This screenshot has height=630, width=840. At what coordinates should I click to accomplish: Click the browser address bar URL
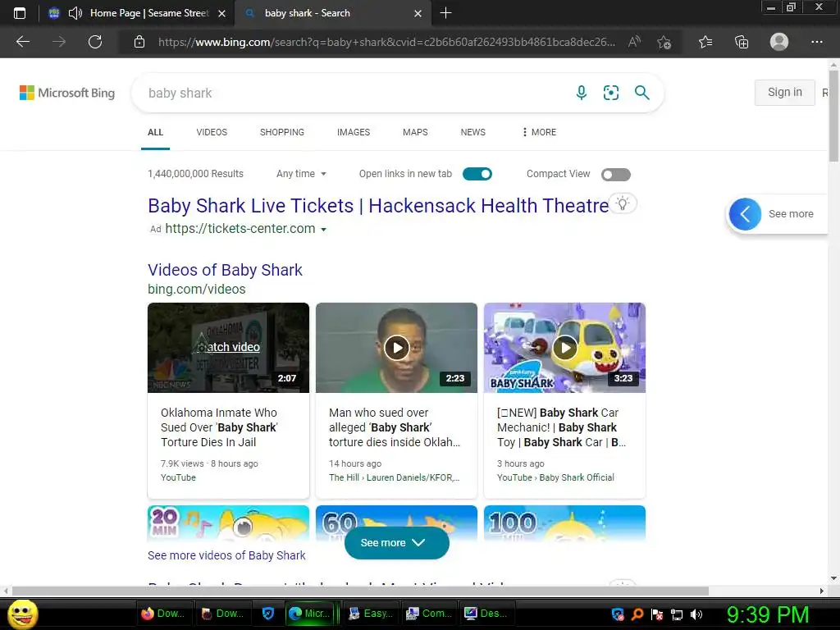pos(387,42)
